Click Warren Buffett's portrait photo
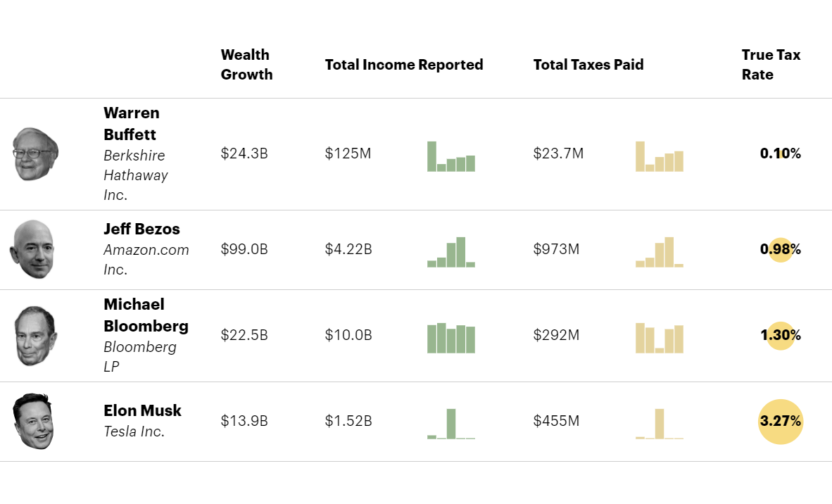Screen dimensions: 832x504 35,154
